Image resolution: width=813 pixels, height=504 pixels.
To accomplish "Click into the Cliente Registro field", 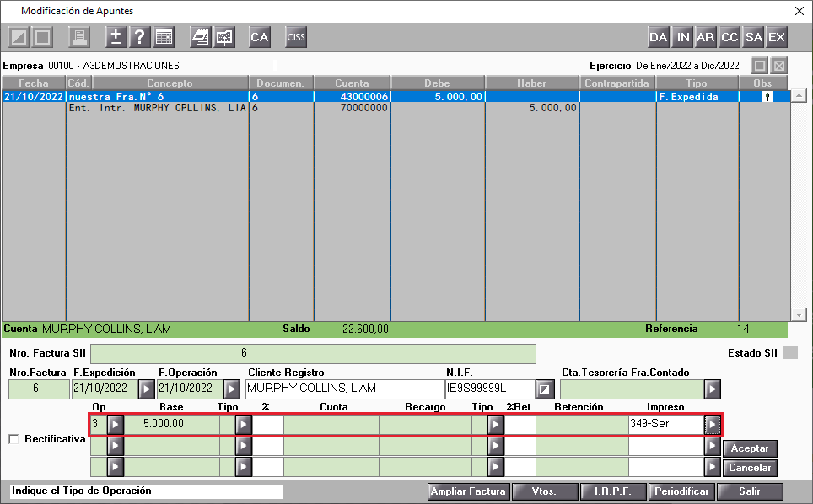I will (345, 389).
